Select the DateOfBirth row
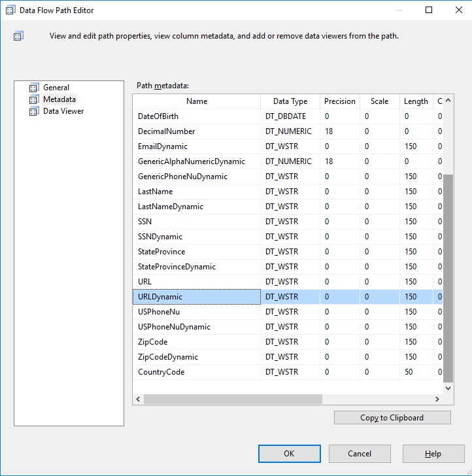Image resolution: width=472 pixels, height=476 pixels. coord(288,116)
